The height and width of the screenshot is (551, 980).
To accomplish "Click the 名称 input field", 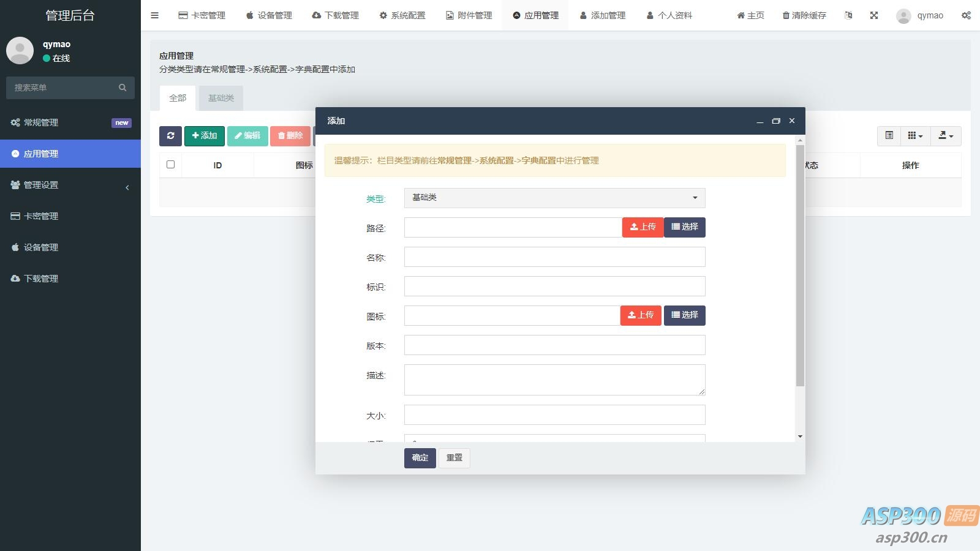I will [x=554, y=257].
